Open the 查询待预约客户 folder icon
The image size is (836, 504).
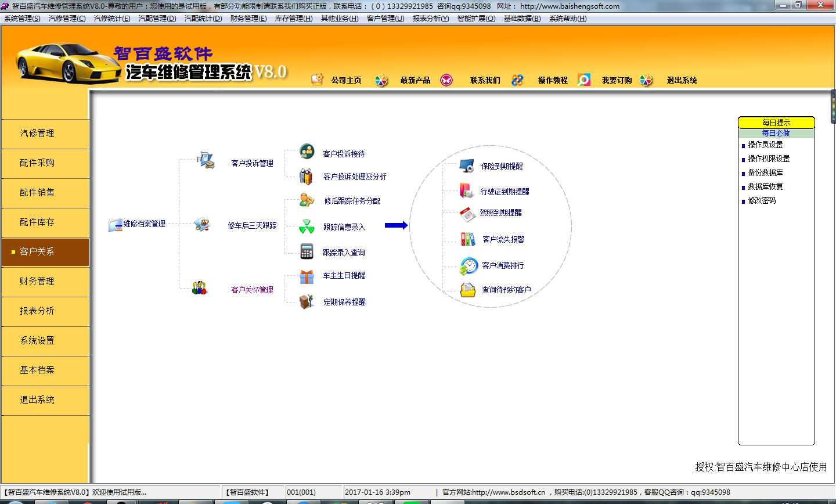(468, 290)
